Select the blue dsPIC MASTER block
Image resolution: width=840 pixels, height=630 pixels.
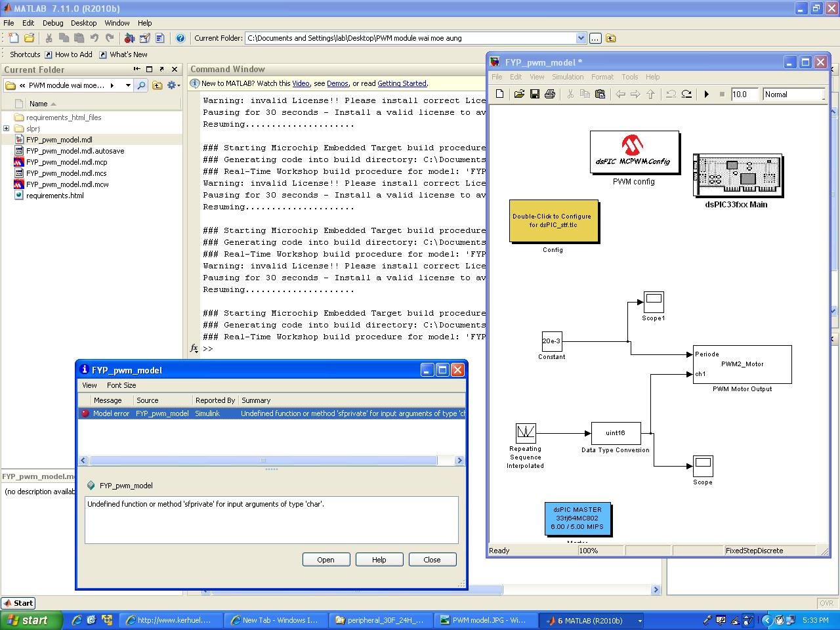tap(577, 518)
